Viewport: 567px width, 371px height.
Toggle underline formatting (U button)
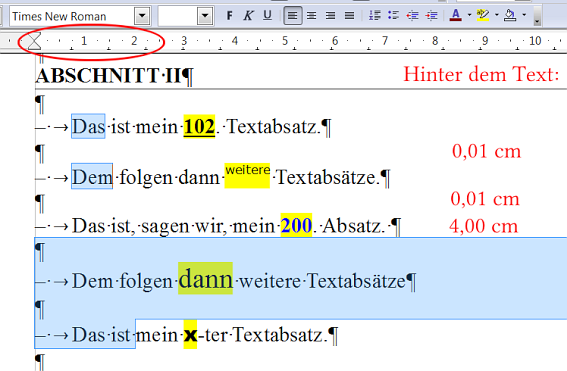tap(267, 16)
